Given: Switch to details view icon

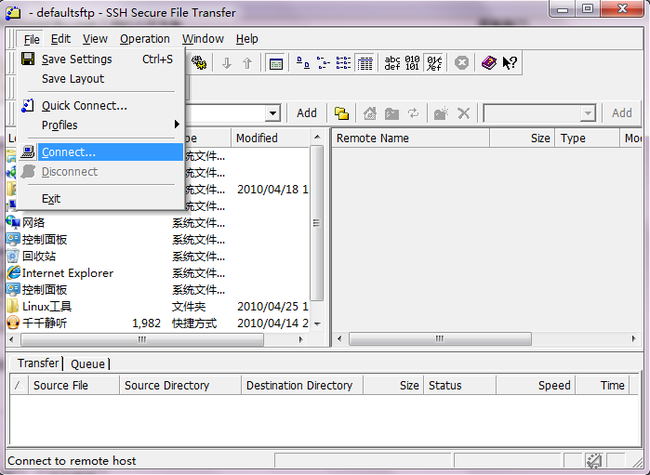Looking at the screenshot, I should click(x=365, y=63).
